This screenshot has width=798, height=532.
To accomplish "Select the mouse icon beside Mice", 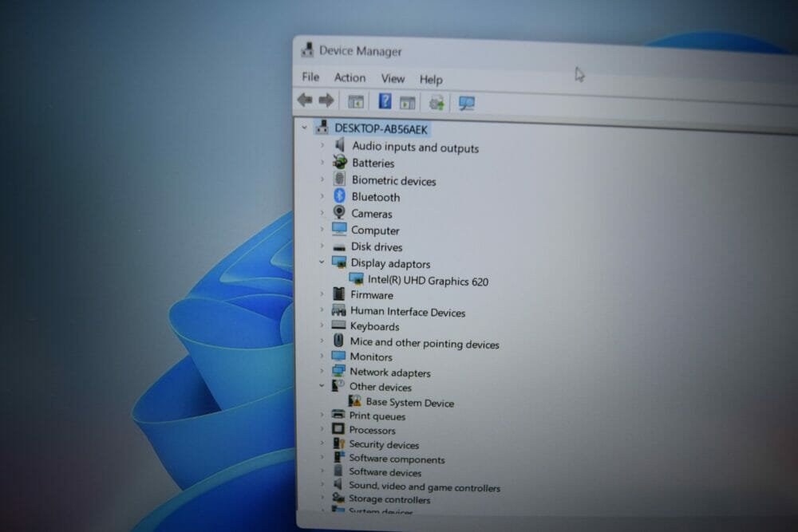I will (338, 341).
